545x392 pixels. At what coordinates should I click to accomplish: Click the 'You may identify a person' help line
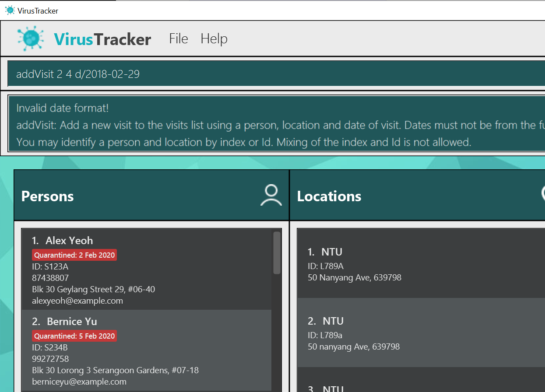click(x=244, y=142)
